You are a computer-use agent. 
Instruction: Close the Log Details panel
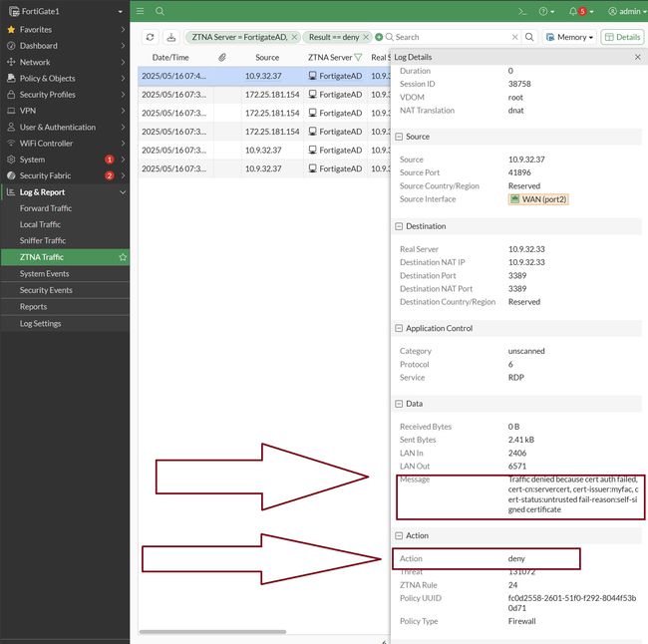coord(638,57)
